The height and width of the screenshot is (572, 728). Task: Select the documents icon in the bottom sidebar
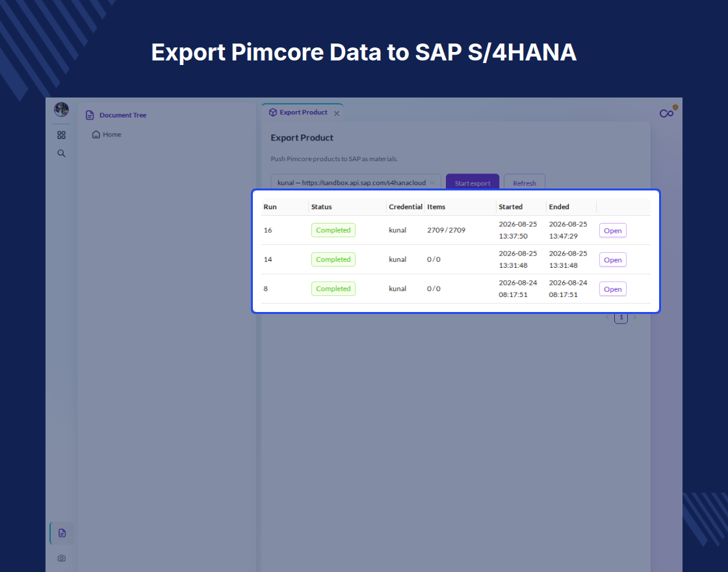tap(62, 533)
